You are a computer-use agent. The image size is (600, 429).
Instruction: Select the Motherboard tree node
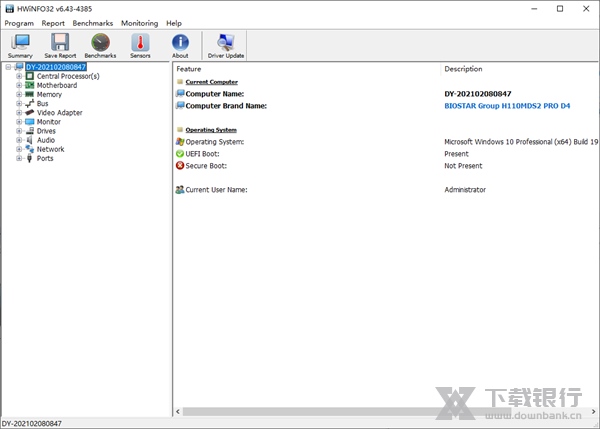coord(56,85)
